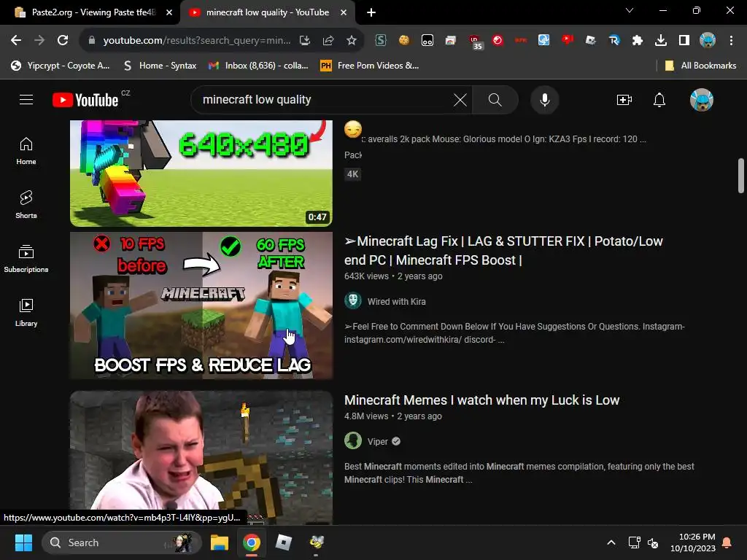Expand the All Bookmarks folder
The width and height of the screenshot is (747, 560).
(x=700, y=66)
